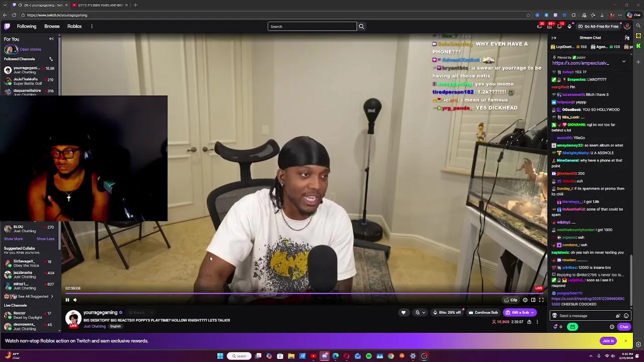Mute the stream volume
Viewport: 644px width, 362px height.
click(75, 300)
